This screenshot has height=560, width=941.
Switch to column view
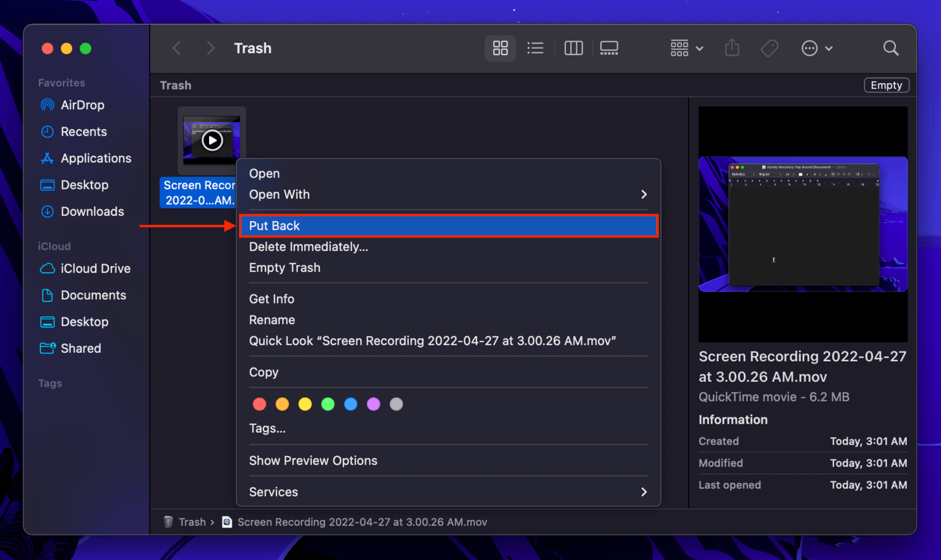(x=573, y=48)
